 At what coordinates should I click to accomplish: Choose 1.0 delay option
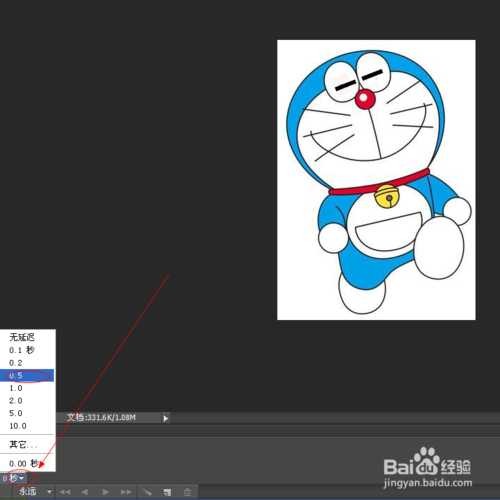point(28,388)
